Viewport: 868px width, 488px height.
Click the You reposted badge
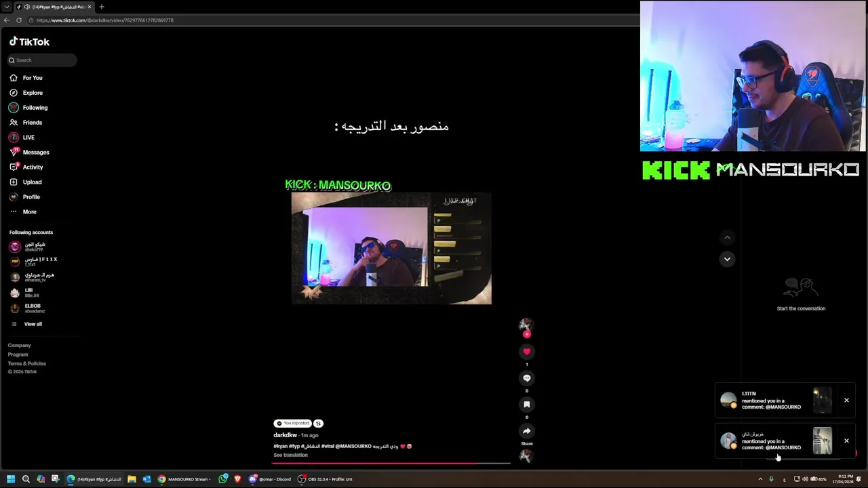tap(293, 423)
